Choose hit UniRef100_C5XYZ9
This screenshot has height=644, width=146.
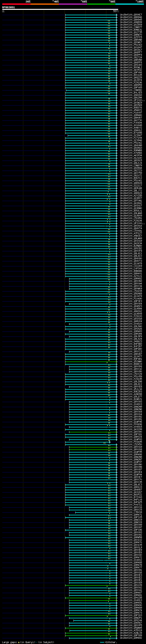pos(131,374)
